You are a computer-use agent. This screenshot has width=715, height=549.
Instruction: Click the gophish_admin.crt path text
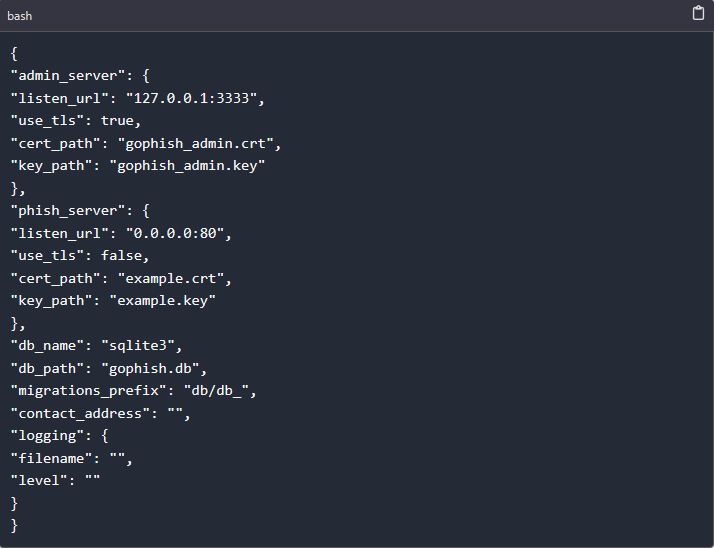click(196, 143)
